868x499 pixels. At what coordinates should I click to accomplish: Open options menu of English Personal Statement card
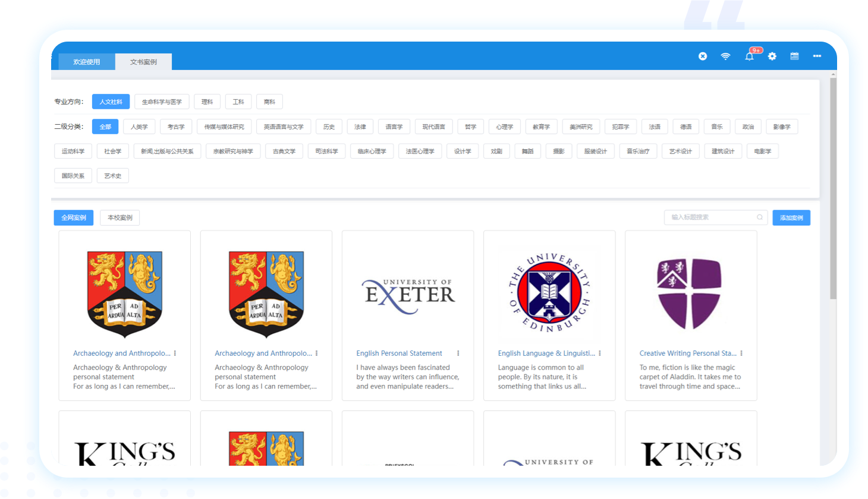point(458,353)
